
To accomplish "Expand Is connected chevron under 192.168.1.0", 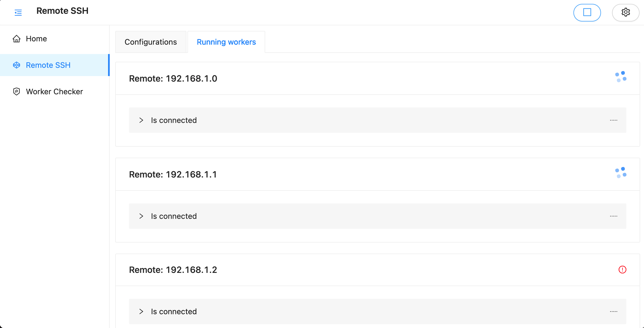I will pos(141,120).
